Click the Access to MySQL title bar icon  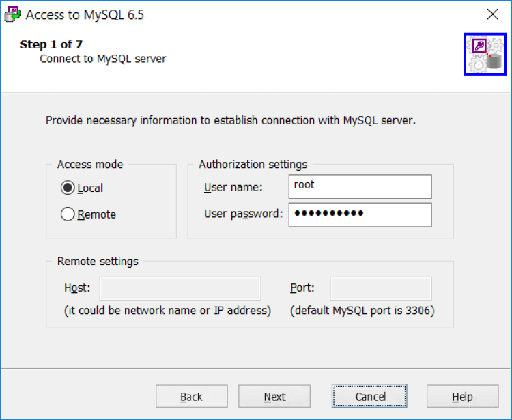12,14
